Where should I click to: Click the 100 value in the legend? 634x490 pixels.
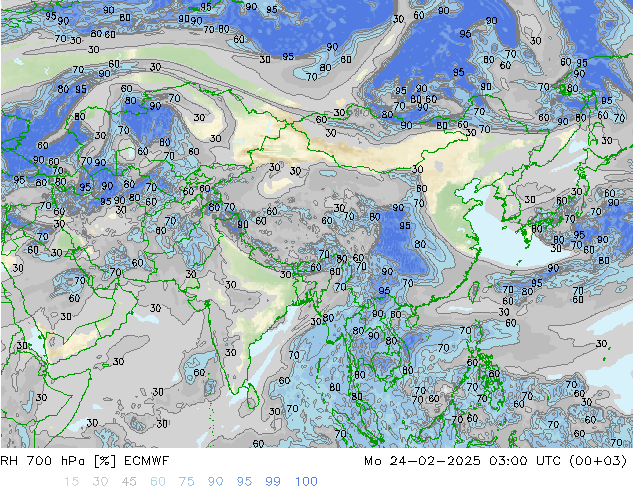(x=306, y=481)
